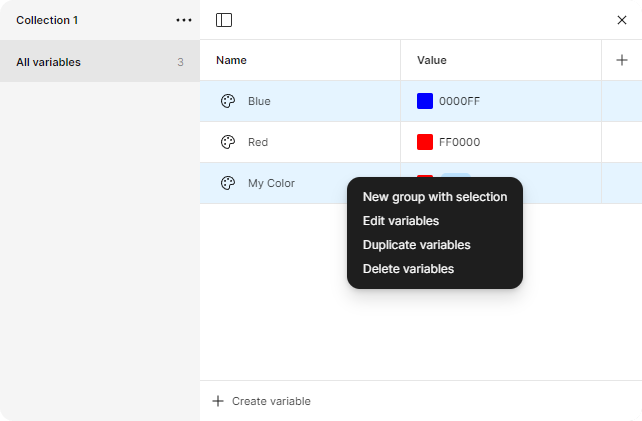The height and width of the screenshot is (421, 642).
Task: Click the plus icon beside Create variable
Action: [x=218, y=401]
